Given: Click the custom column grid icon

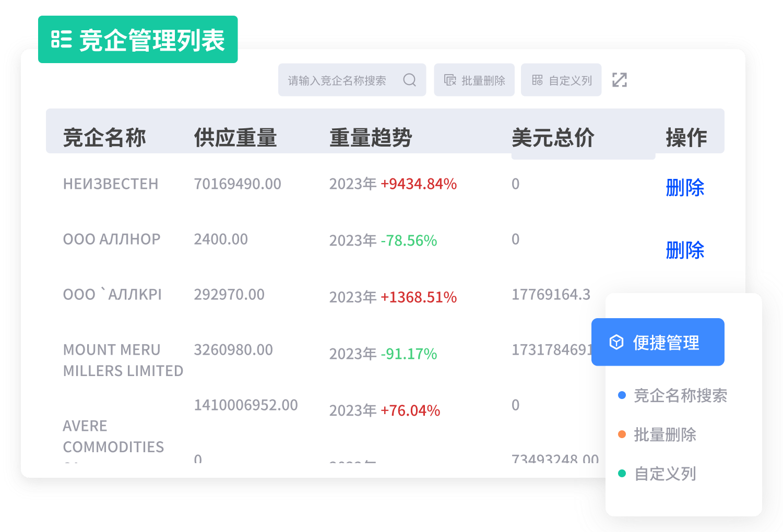Looking at the screenshot, I should click(x=537, y=80).
